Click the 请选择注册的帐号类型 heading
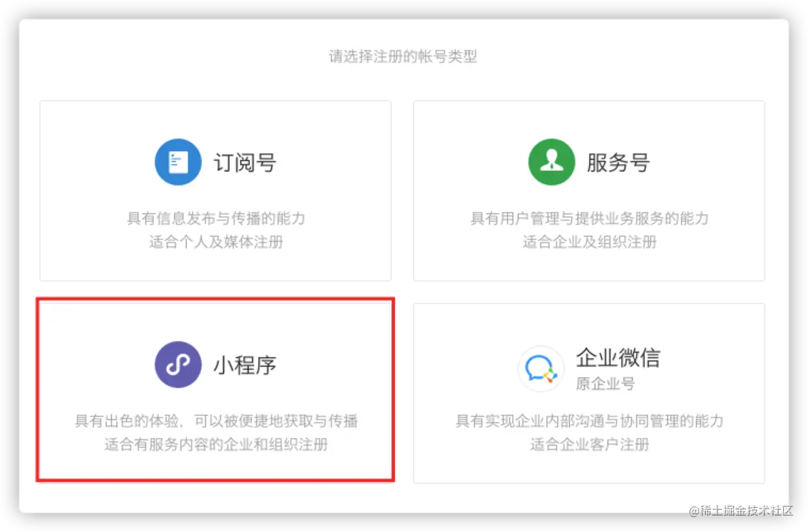 click(x=403, y=57)
